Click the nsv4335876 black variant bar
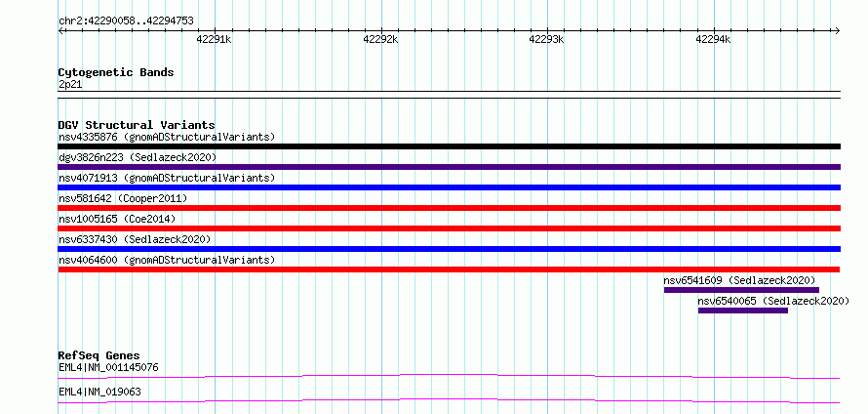This screenshot has height=414, width=868. pyautogui.click(x=449, y=146)
